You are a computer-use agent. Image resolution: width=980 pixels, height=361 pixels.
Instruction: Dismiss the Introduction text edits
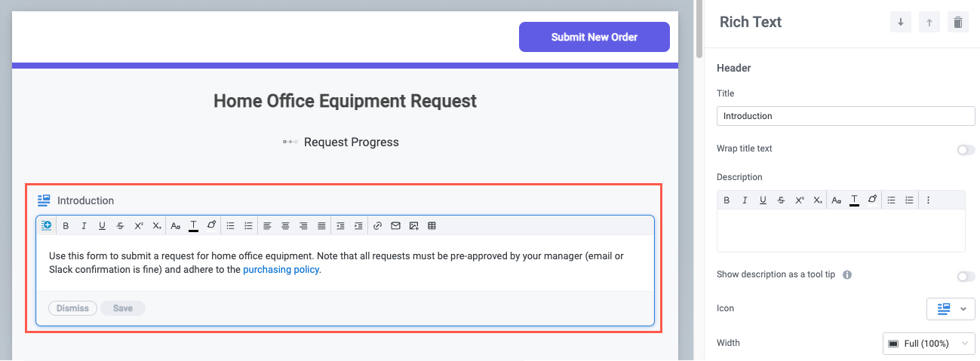point(72,308)
